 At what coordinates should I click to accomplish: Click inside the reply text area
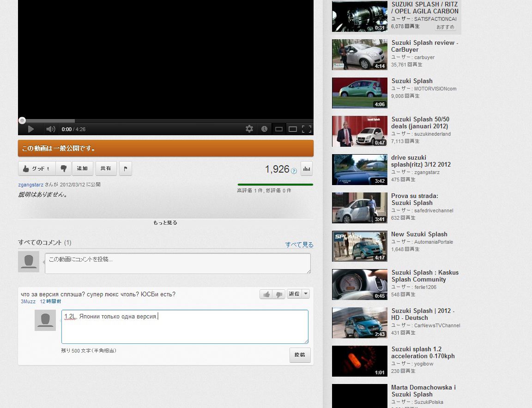point(185,327)
